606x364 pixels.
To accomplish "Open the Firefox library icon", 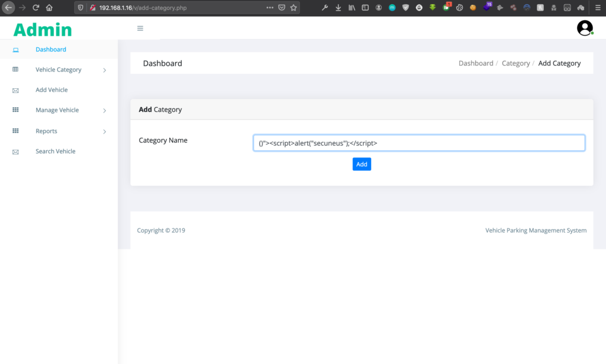I will 352,8.
